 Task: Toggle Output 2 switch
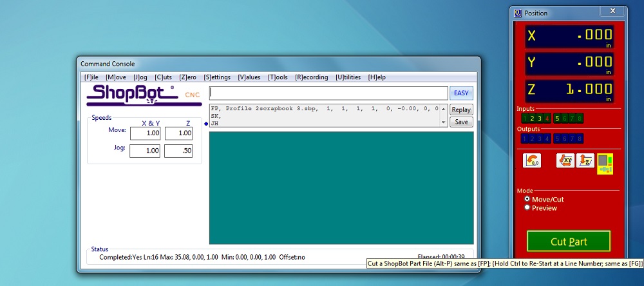[531, 139]
